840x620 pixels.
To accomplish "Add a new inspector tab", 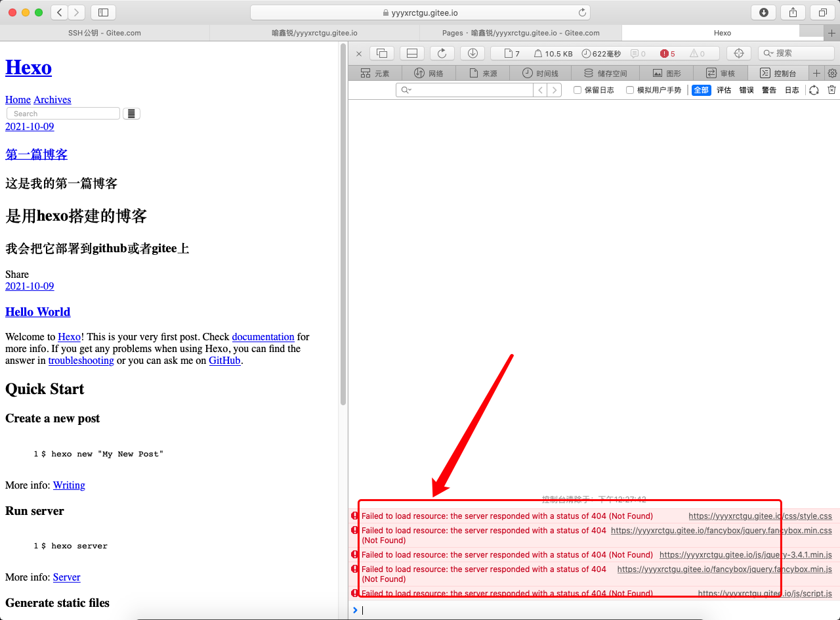I will coord(817,74).
